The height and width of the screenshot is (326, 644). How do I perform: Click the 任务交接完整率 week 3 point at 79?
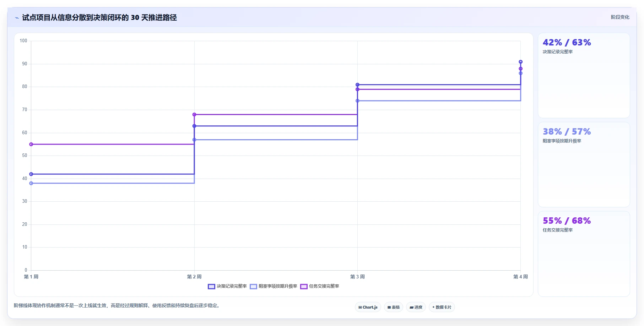[x=357, y=89]
